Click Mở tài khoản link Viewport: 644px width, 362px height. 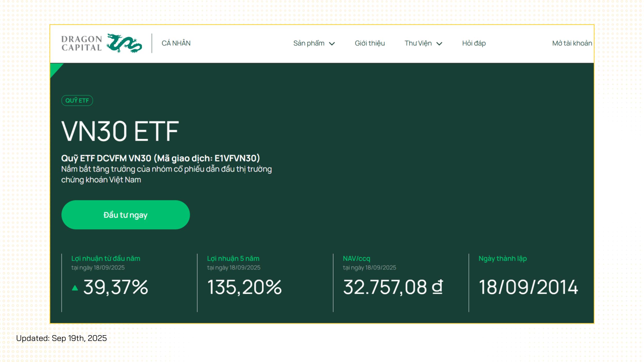(572, 43)
